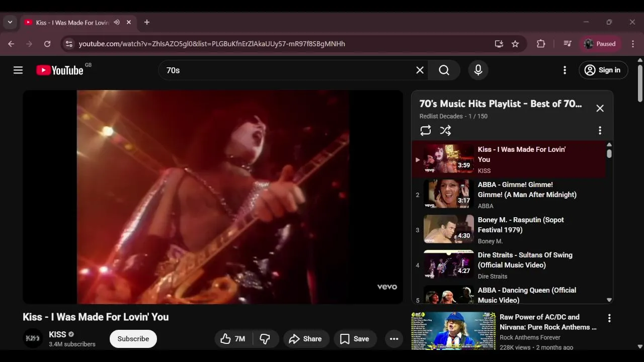Play ABBA Gimme! Gimme! Gimme! thumbnail
Image resolution: width=644 pixels, height=362 pixels.
coord(448,194)
